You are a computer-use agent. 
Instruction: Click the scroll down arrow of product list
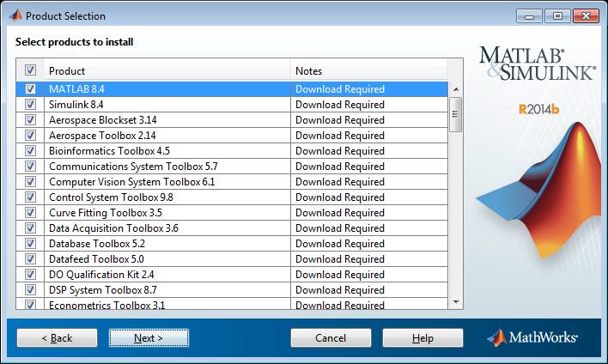pos(456,302)
